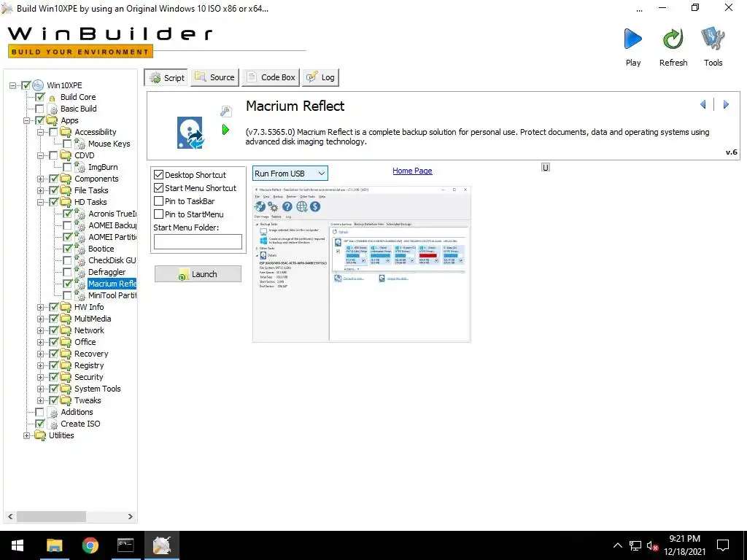The height and width of the screenshot is (560, 747).
Task: Uncheck the Desktop Shortcut checkbox
Action: coord(158,175)
